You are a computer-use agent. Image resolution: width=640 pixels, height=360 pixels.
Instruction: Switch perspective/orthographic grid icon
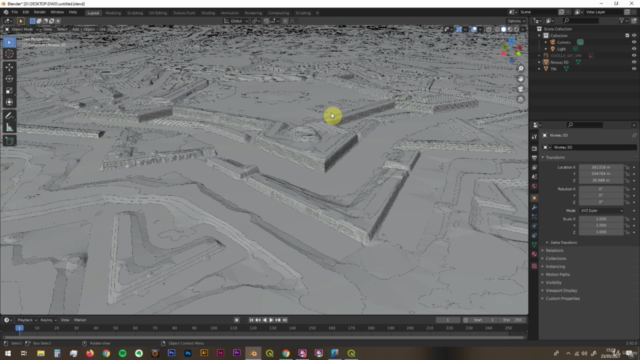[520, 99]
